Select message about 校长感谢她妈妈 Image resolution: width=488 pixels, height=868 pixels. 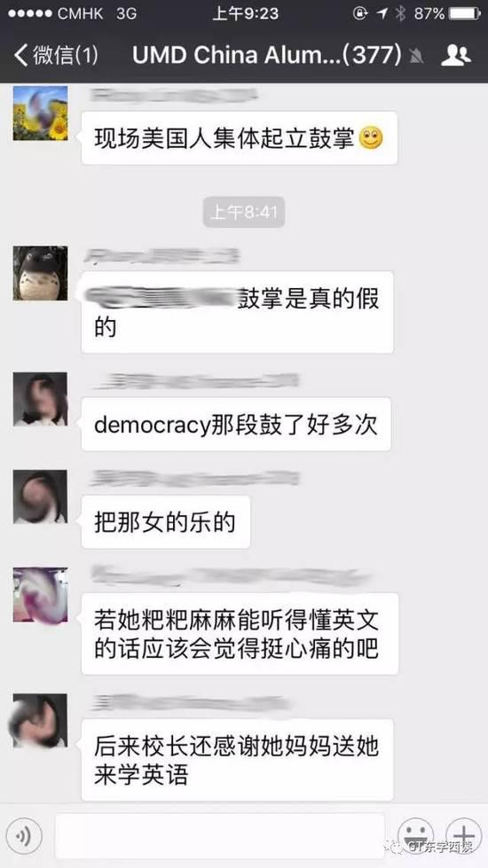coord(237,760)
